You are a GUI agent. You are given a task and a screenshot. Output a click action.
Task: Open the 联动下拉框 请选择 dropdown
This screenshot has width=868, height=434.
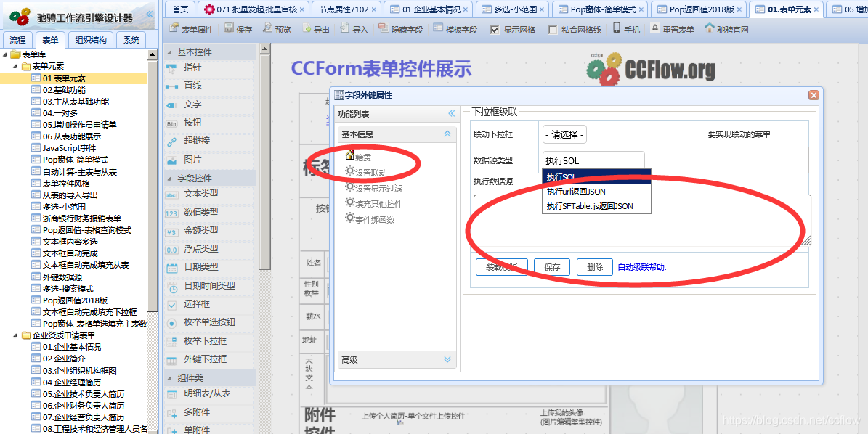click(x=564, y=134)
